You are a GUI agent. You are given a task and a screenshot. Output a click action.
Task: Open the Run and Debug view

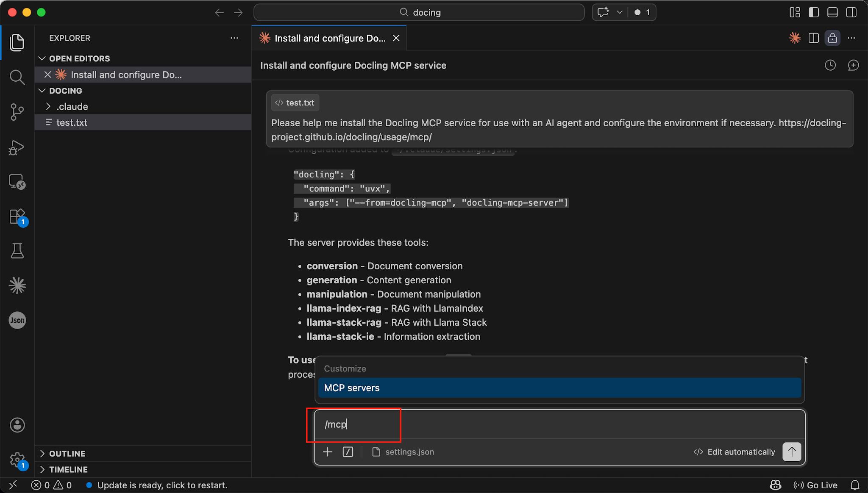coord(17,147)
